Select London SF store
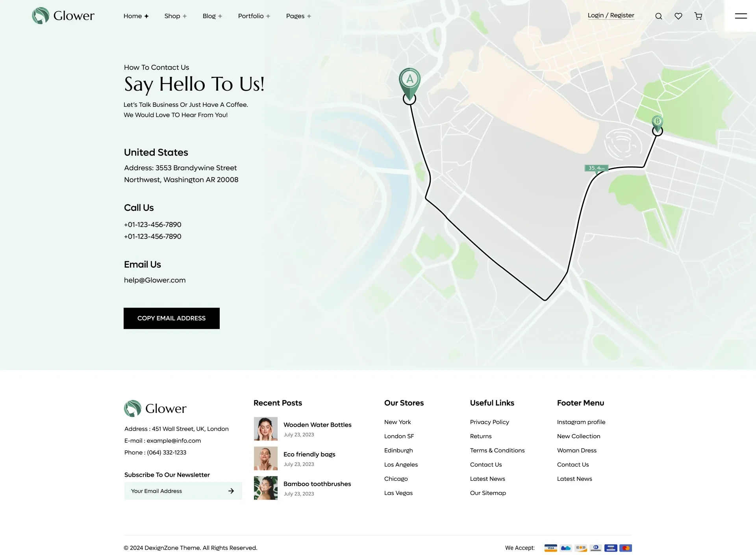756x560 pixels. [x=399, y=436]
